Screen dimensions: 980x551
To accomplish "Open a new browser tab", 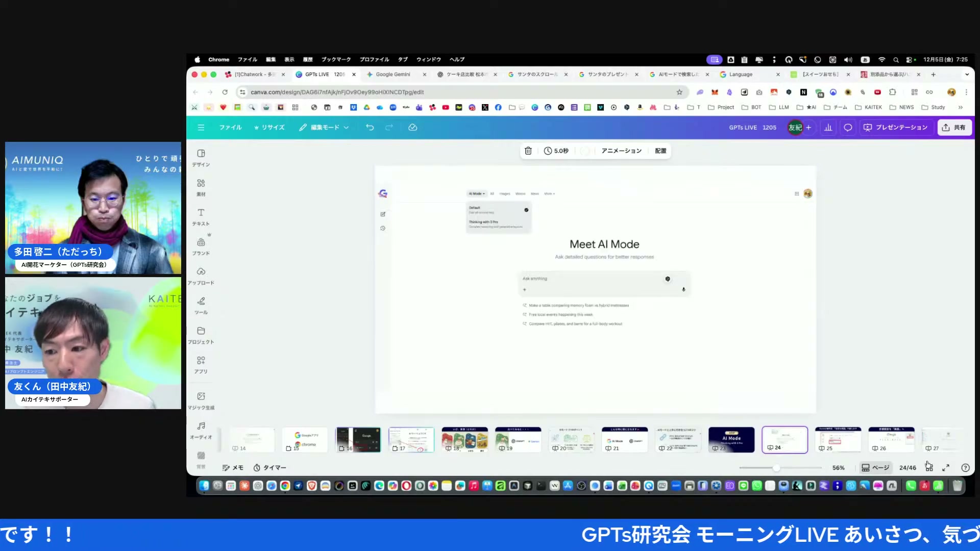I will (934, 74).
